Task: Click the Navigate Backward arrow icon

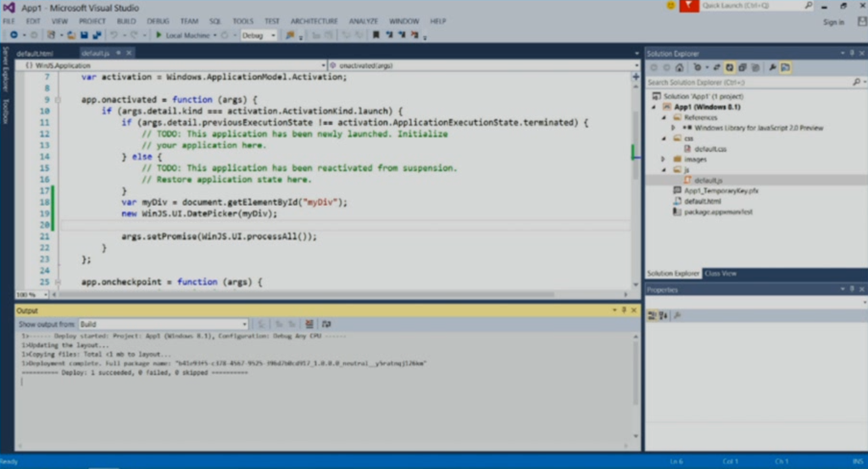Action: click(x=14, y=36)
